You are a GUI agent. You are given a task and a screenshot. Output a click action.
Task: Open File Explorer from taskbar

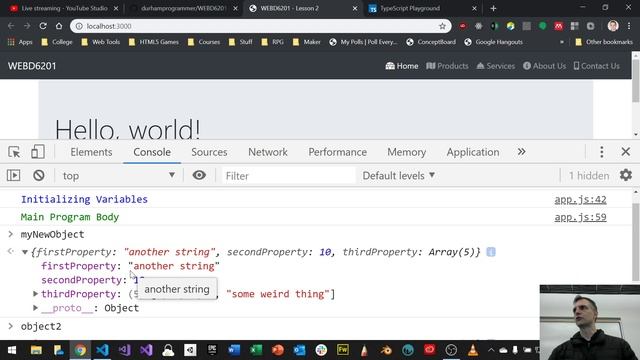[36, 350]
